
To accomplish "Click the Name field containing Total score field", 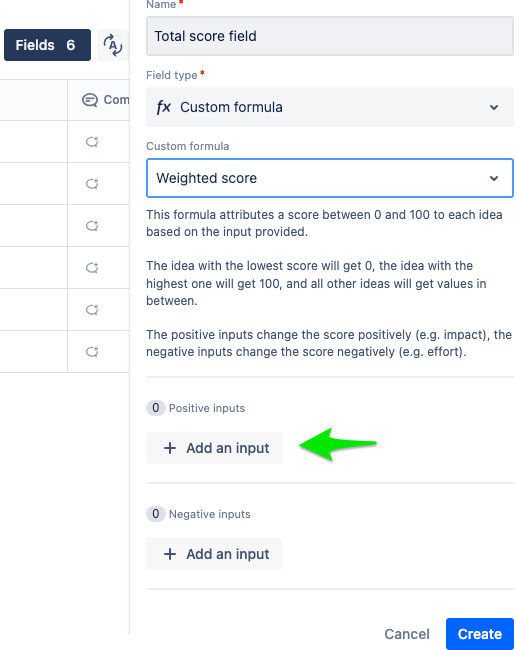I will click(x=330, y=36).
